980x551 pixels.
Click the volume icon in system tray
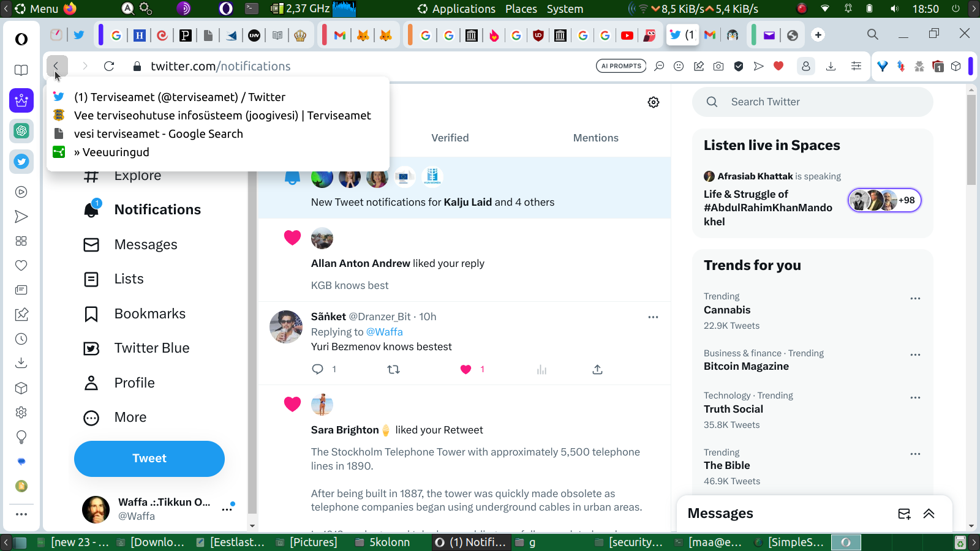click(x=895, y=9)
